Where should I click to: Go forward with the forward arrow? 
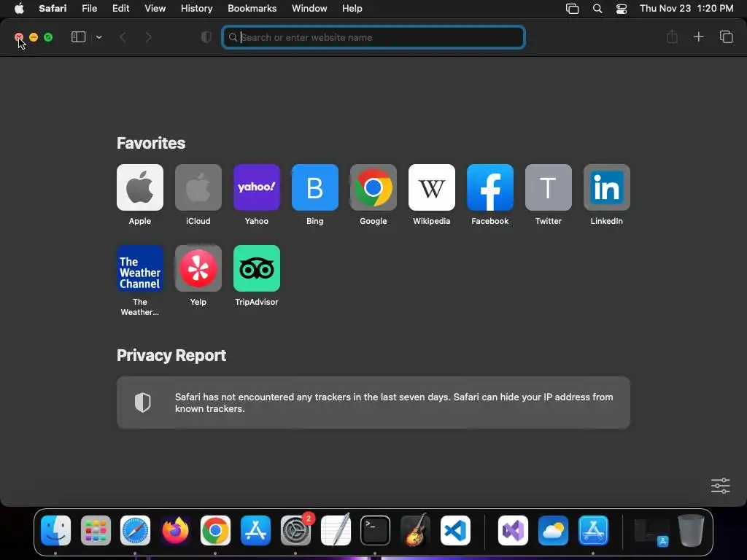[148, 37]
